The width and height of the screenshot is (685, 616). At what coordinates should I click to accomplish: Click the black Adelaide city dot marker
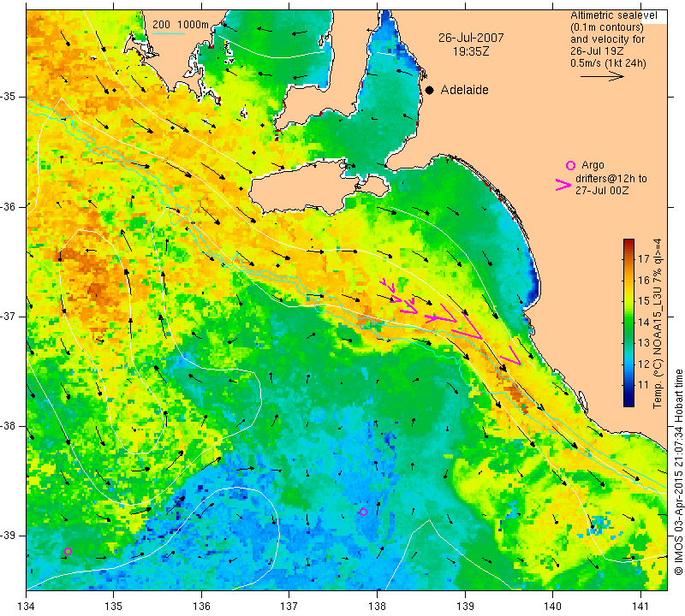coord(430,90)
